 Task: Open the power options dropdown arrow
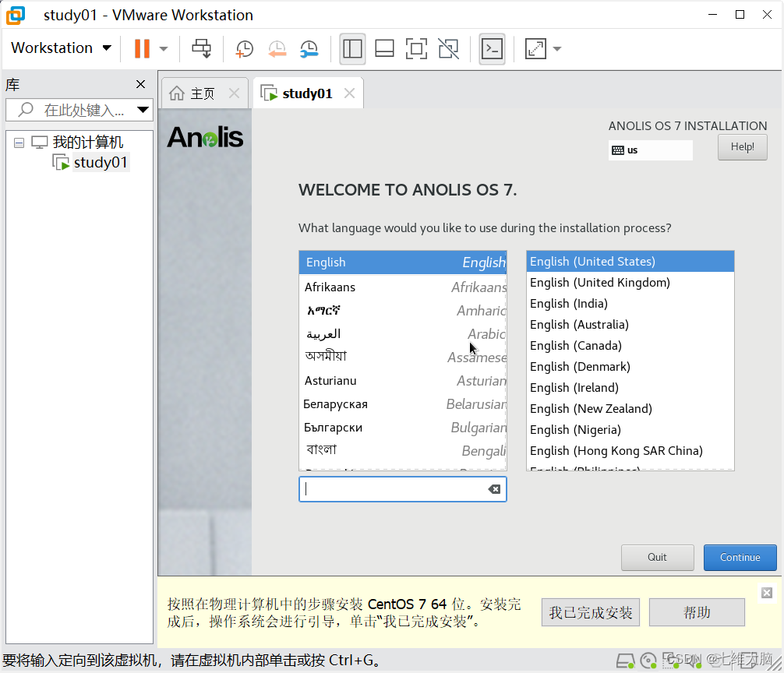pyautogui.click(x=164, y=49)
